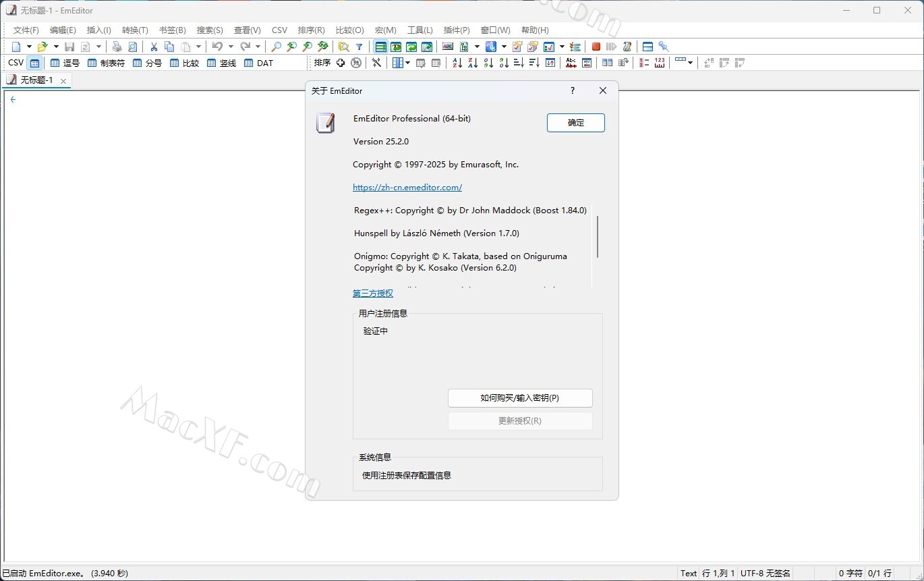Click the 排序 label in CSV toolbar
The image size is (924, 581).
pyautogui.click(x=322, y=63)
